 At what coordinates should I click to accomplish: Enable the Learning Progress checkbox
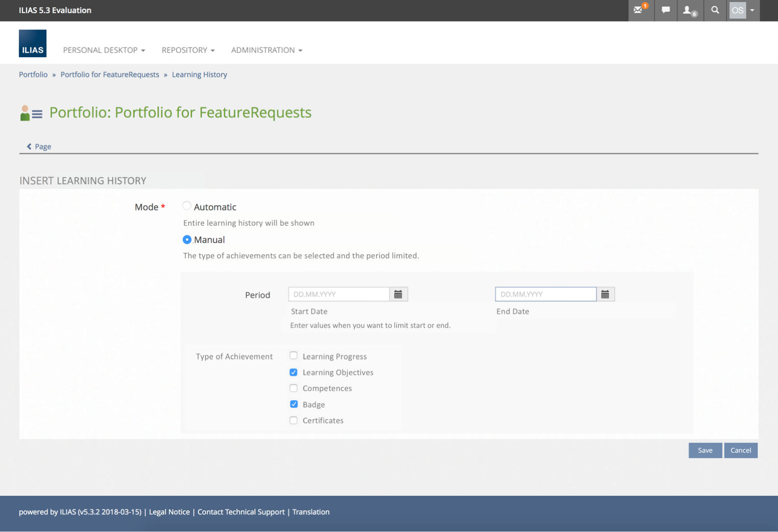(294, 356)
